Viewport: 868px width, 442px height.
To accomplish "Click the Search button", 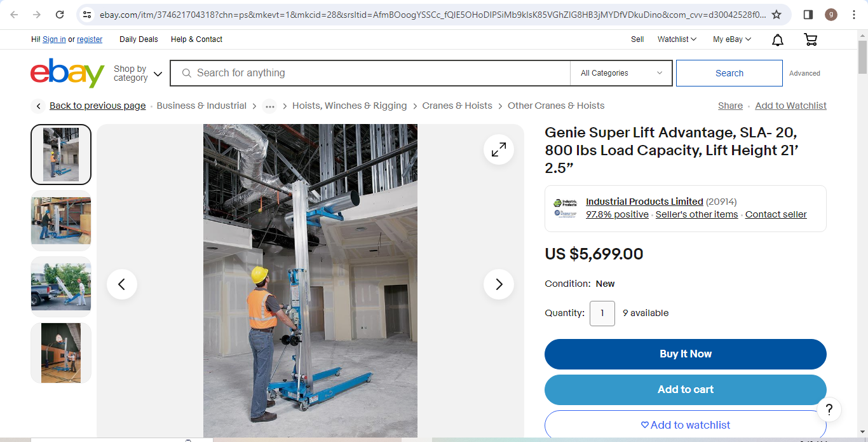I will (729, 73).
